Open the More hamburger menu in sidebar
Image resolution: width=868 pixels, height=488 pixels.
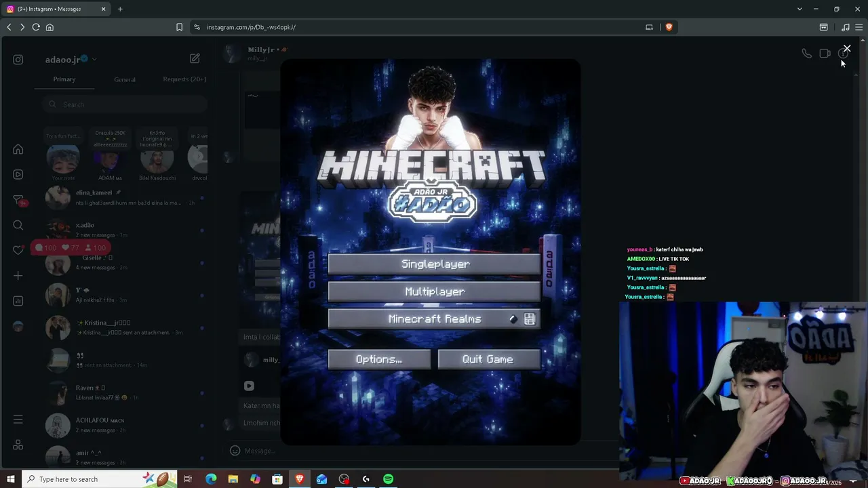pos(18,420)
